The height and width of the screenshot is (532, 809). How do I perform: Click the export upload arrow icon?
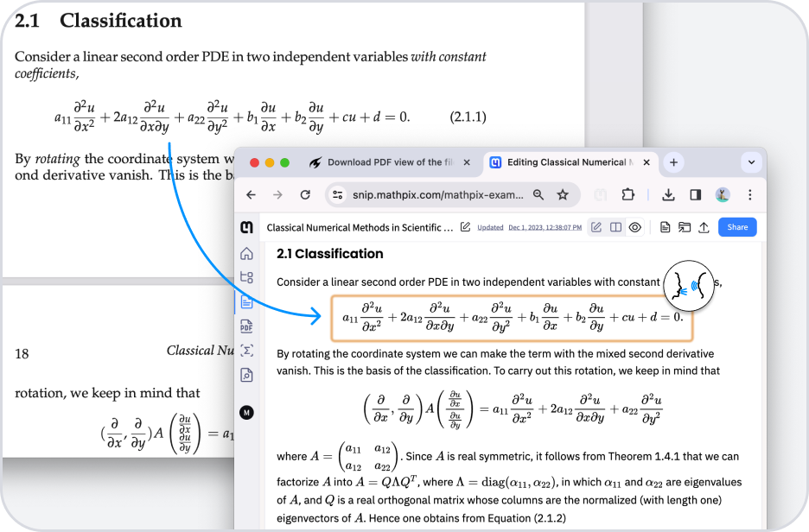click(704, 227)
